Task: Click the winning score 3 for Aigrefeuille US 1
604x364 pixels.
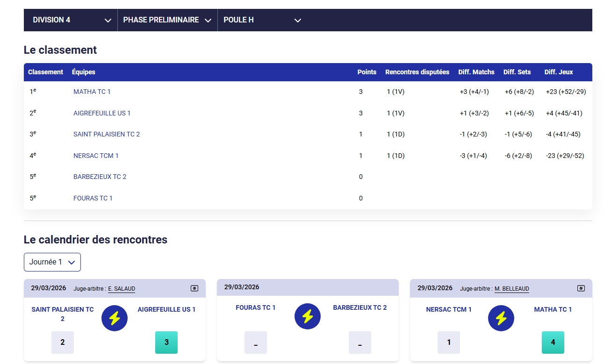Action: [166, 343]
